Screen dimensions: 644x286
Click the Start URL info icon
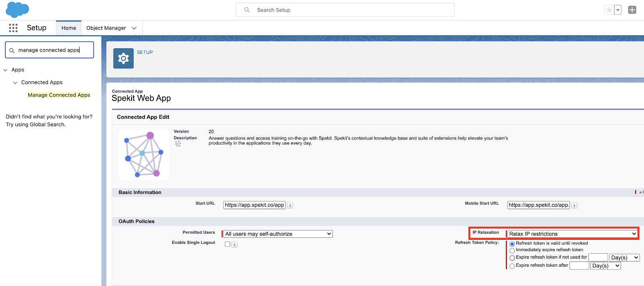pos(290,206)
